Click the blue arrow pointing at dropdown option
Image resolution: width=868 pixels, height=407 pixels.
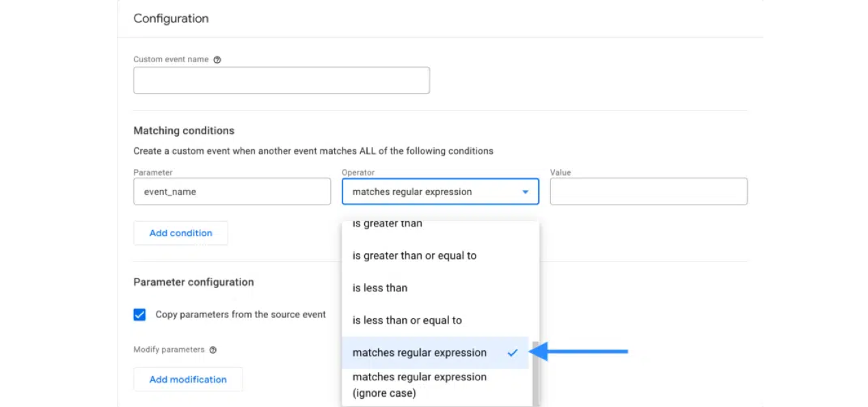[578, 352]
